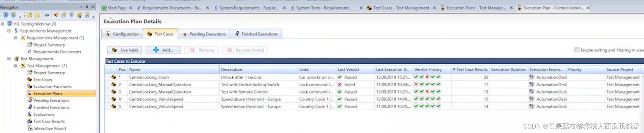Open Project Summary under Test Management
This screenshot has height=133, width=644.
click(x=46, y=73)
